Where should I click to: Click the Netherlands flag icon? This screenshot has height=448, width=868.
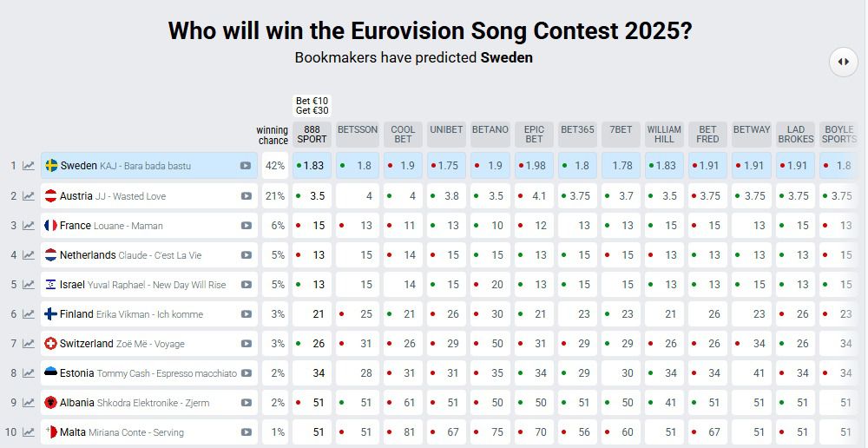pyautogui.click(x=50, y=255)
